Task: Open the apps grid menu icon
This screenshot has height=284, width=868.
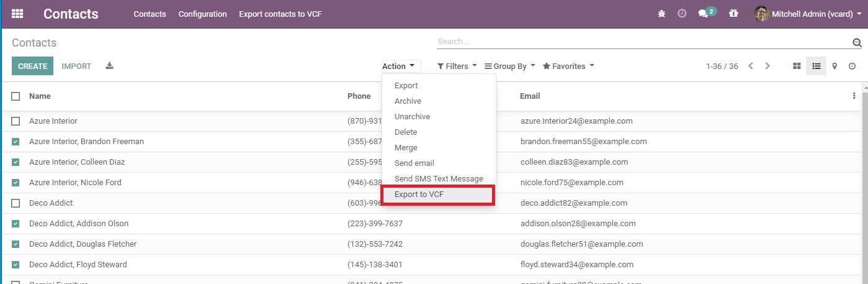Action: click(17, 14)
